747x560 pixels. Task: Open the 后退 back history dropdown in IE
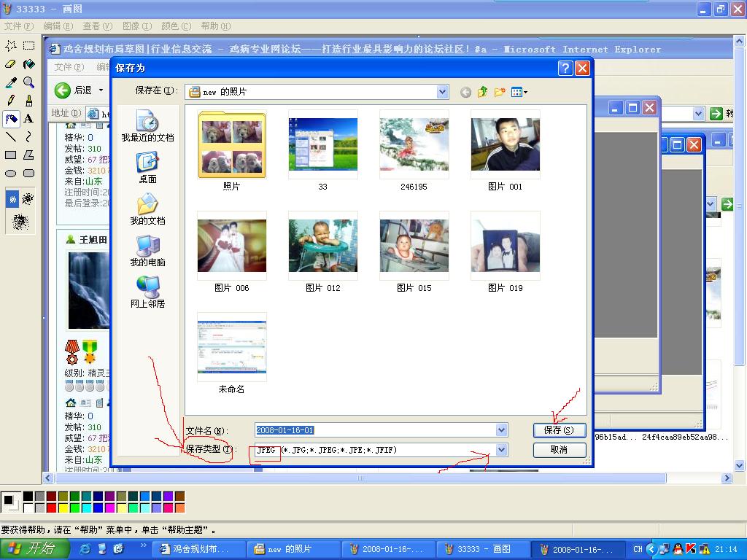tap(101, 90)
